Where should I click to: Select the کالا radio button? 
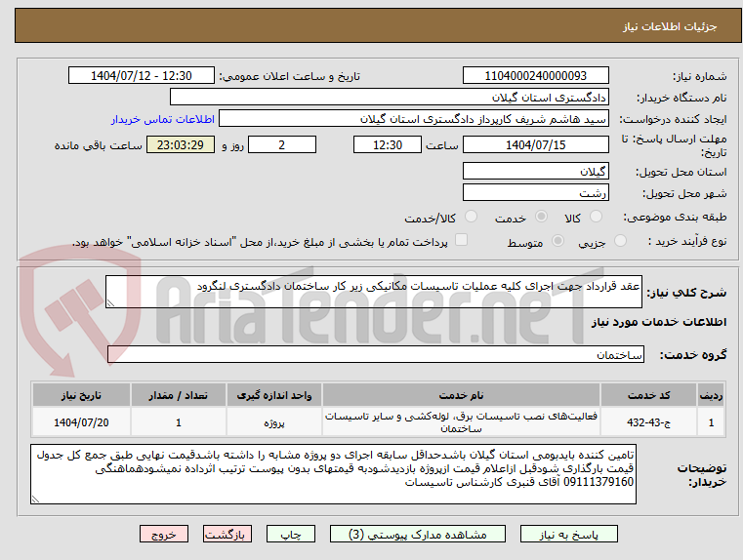[x=596, y=217]
